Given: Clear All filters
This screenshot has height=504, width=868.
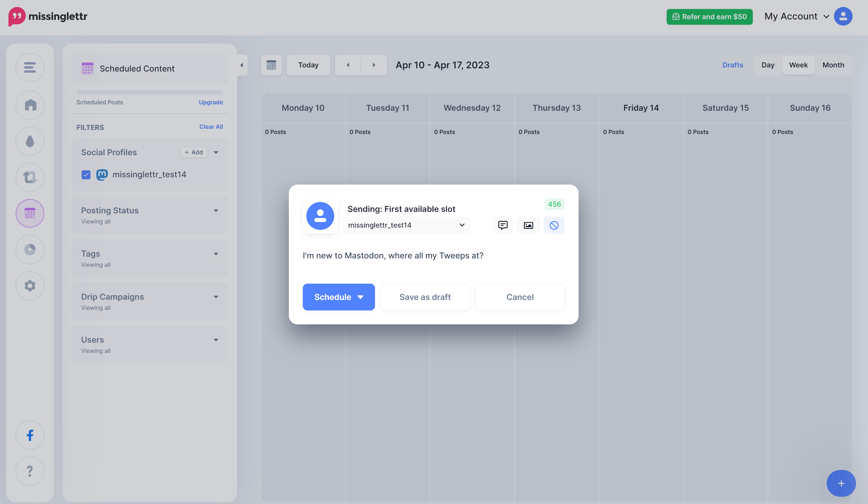Looking at the screenshot, I should (x=211, y=127).
